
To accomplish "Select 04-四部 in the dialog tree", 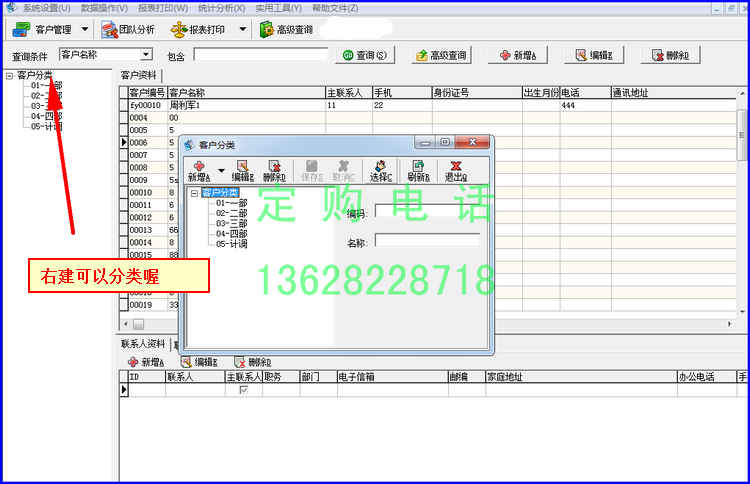I will (x=232, y=234).
